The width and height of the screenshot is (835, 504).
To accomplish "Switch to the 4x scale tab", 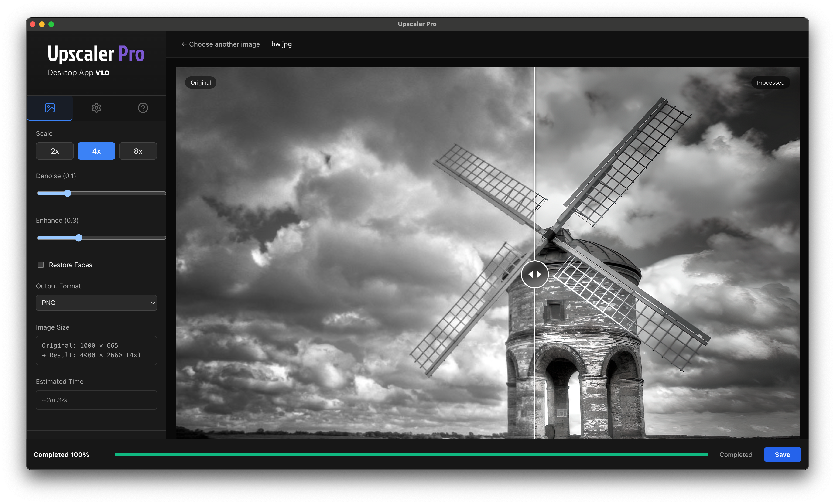I will coord(96,151).
